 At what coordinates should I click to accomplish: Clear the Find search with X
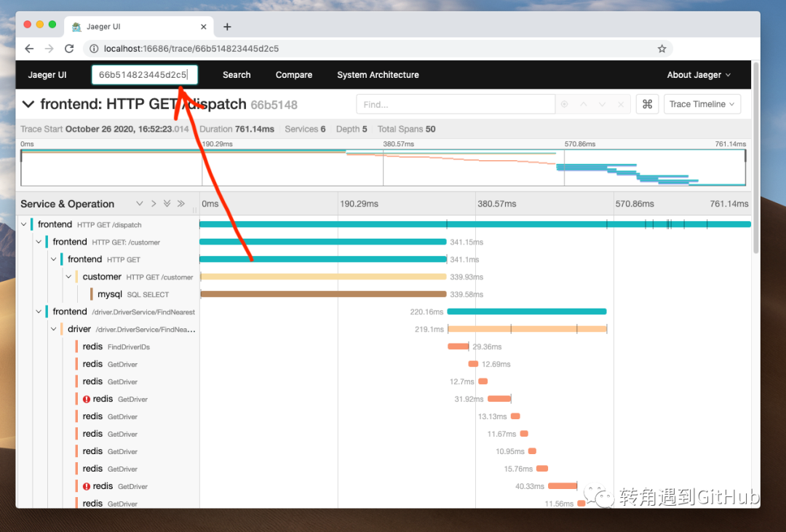tap(621, 104)
